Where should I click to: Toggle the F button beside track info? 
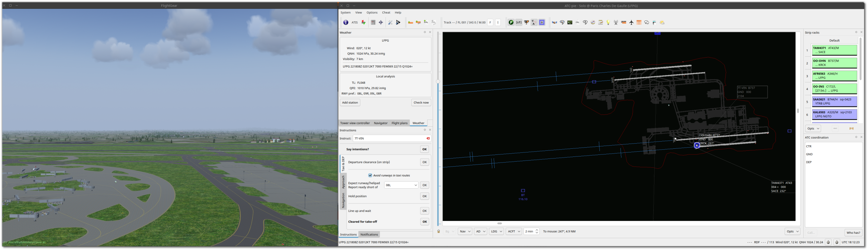click(x=490, y=22)
